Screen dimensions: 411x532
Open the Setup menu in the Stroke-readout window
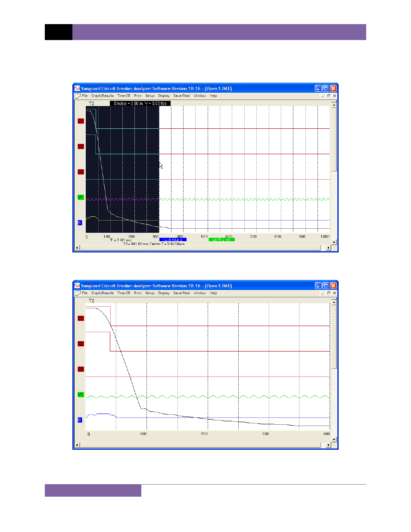(x=150, y=96)
